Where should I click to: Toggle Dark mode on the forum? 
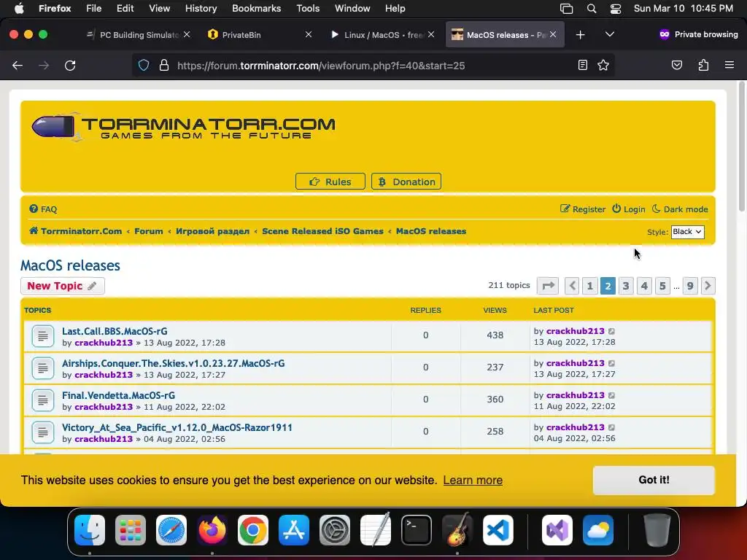680,209
